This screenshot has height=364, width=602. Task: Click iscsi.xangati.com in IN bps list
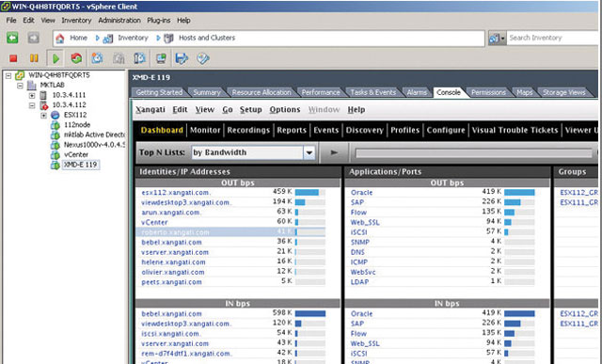(x=170, y=334)
